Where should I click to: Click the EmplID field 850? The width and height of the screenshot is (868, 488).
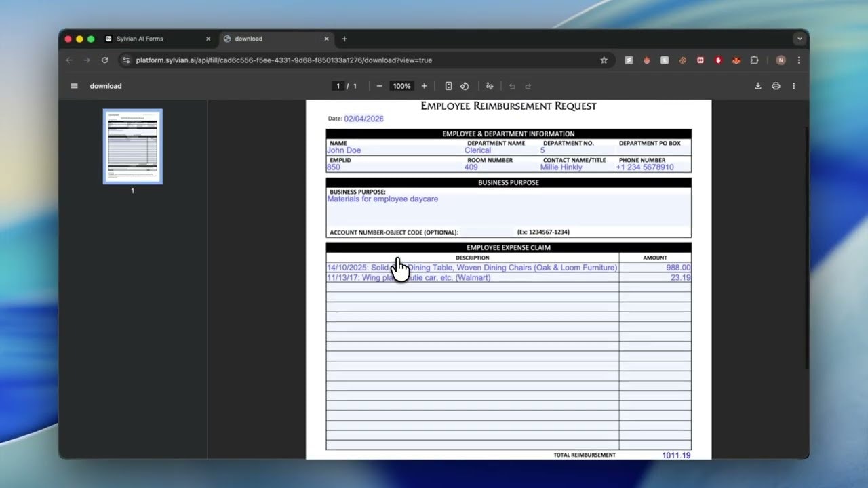pos(395,167)
